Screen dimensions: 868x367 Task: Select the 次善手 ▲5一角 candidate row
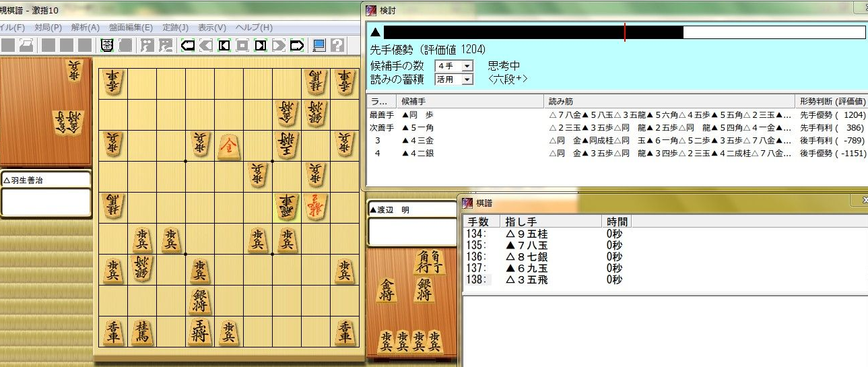tap(617, 128)
